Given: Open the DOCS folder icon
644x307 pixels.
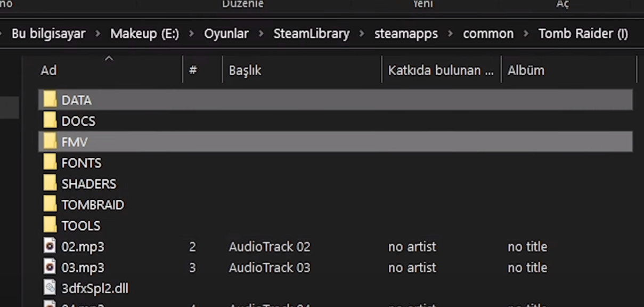Looking at the screenshot, I should 50,120.
